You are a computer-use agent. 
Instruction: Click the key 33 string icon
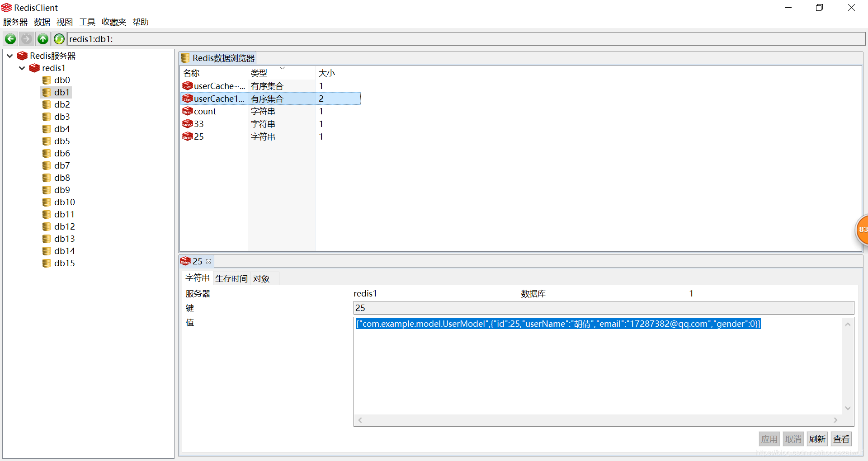tap(187, 123)
